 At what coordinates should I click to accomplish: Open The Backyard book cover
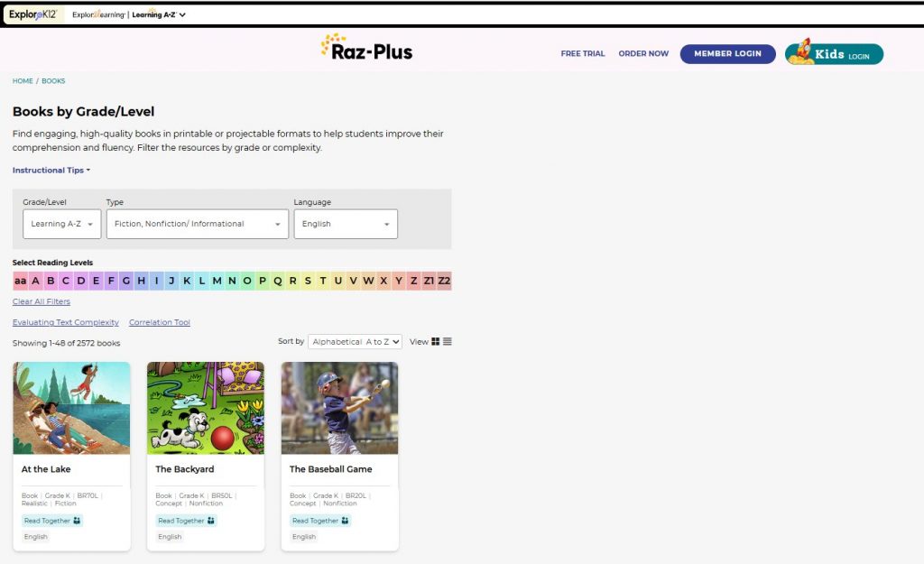[x=206, y=408]
